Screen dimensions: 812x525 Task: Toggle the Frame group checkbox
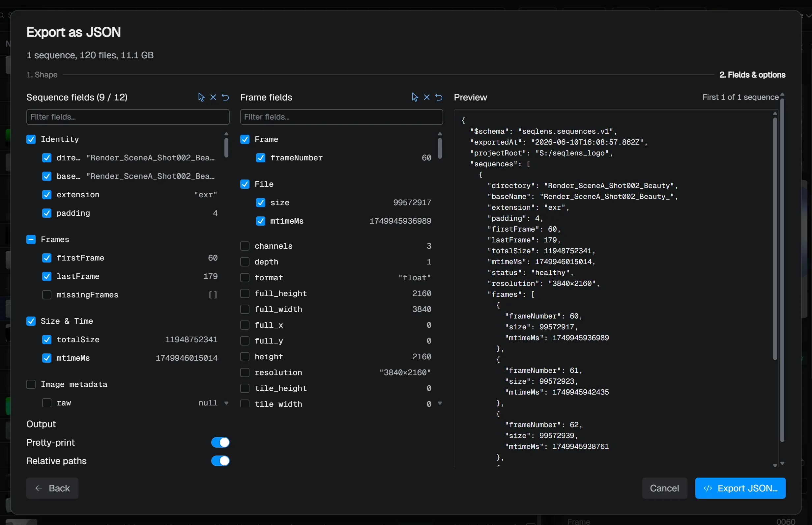coord(245,139)
